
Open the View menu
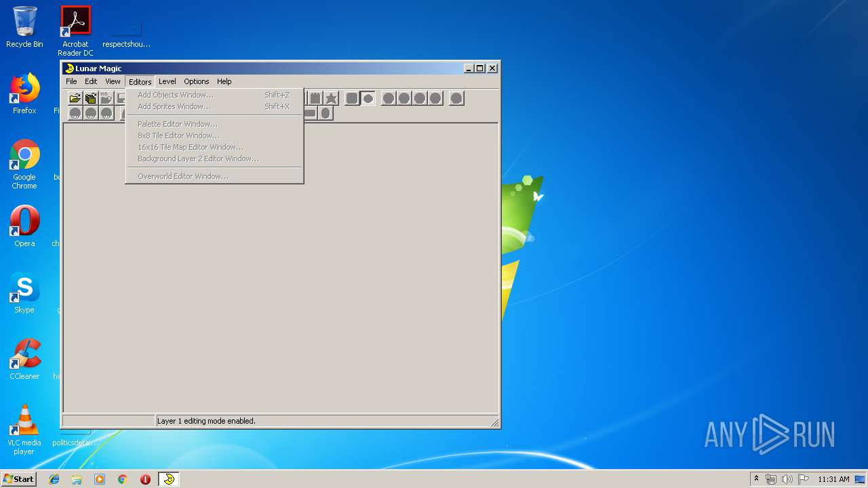pos(113,81)
